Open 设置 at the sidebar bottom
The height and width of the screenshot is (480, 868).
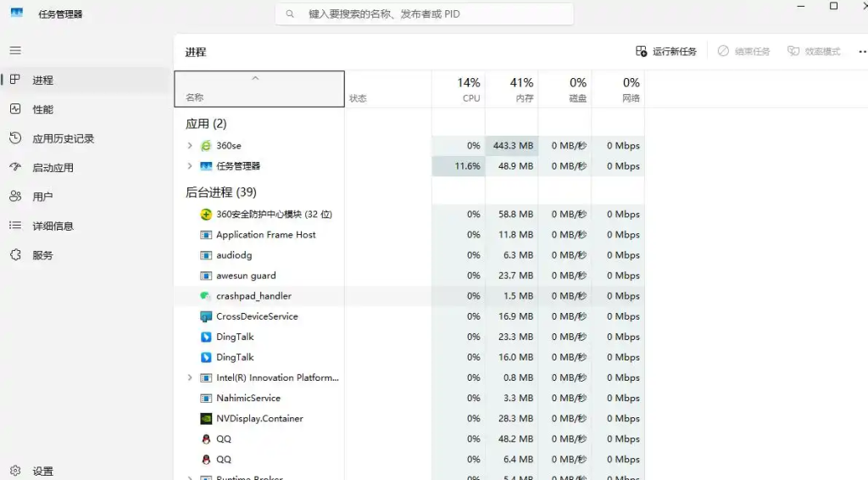42,472
